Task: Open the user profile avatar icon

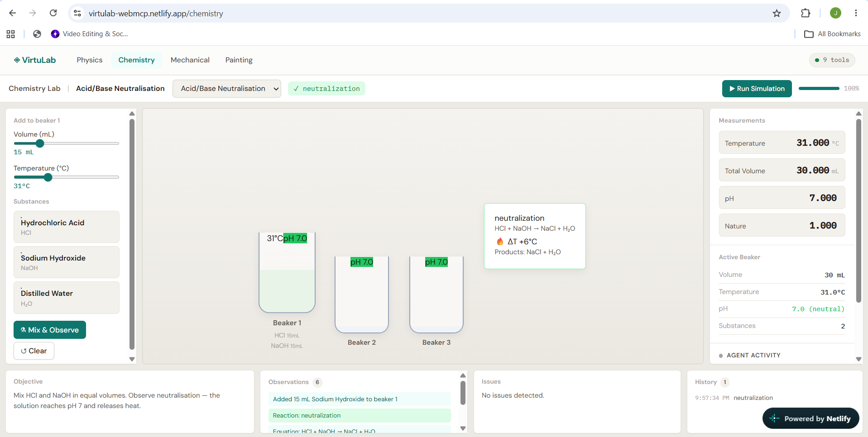Action: 835,13
